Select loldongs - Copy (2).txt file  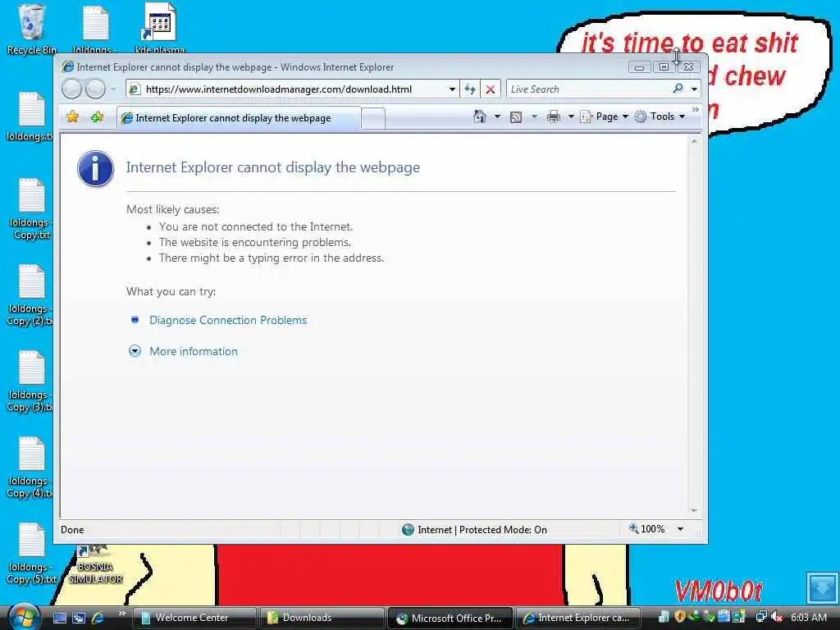pyautogui.click(x=30, y=294)
